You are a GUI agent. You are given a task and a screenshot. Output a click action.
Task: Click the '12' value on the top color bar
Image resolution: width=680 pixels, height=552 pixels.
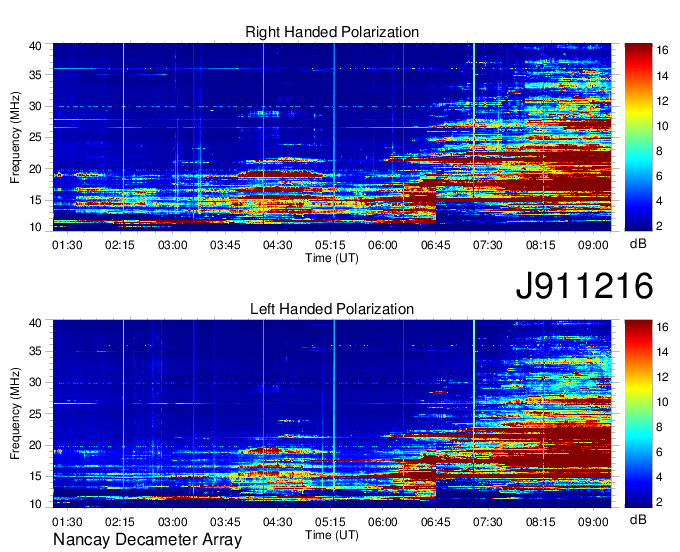pos(662,101)
